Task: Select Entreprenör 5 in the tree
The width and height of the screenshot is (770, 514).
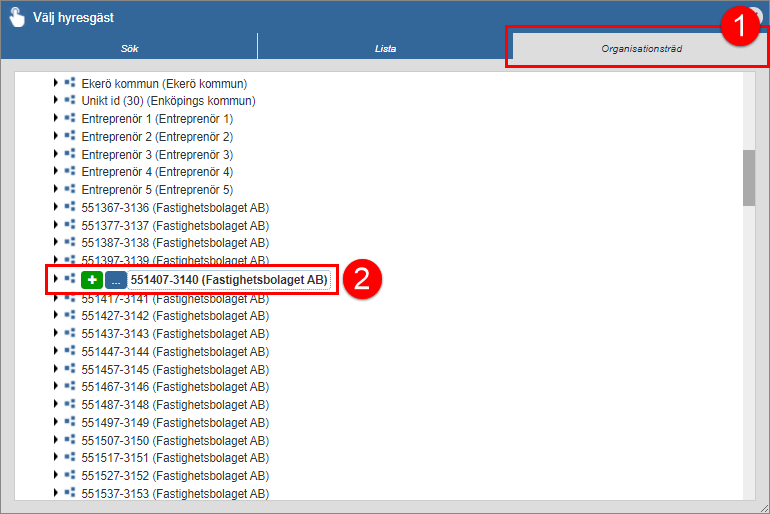Action: click(156, 190)
